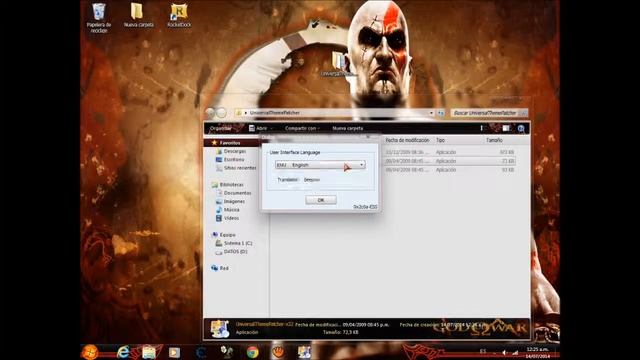Open the system tray clock
This screenshot has width=640, height=360.
click(538, 353)
